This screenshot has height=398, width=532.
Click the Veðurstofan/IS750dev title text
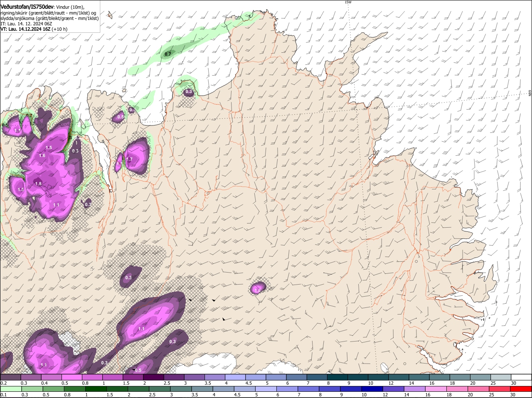[27, 7]
